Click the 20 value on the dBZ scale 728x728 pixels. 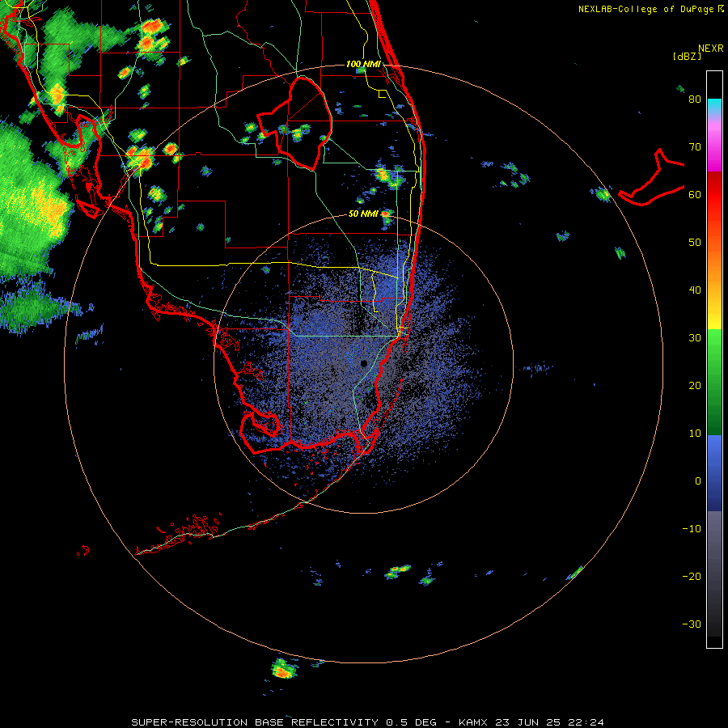coord(695,386)
